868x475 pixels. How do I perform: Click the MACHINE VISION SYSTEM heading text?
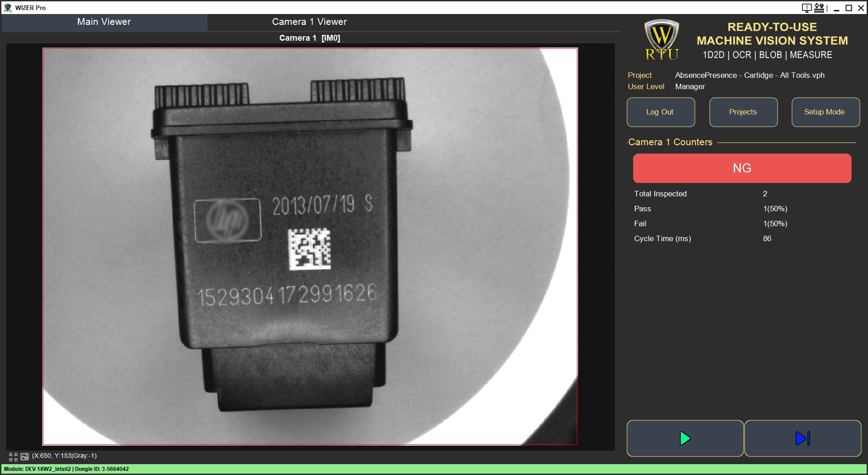(x=772, y=41)
